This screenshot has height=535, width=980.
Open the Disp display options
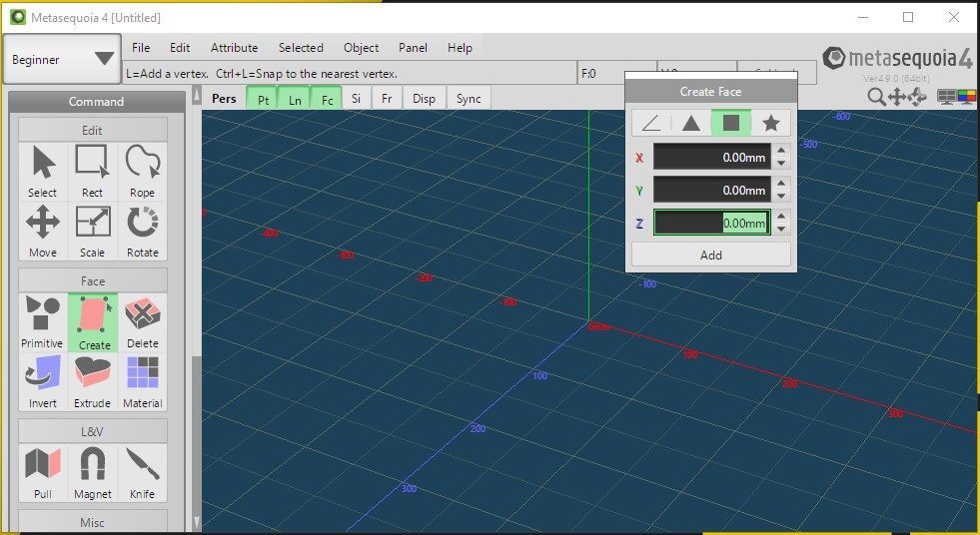click(424, 99)
